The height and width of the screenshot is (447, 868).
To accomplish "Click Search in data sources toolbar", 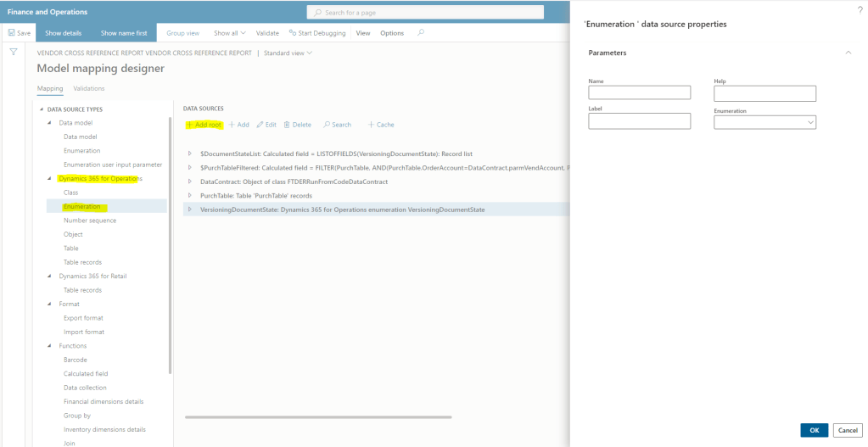I will (337, 125).
